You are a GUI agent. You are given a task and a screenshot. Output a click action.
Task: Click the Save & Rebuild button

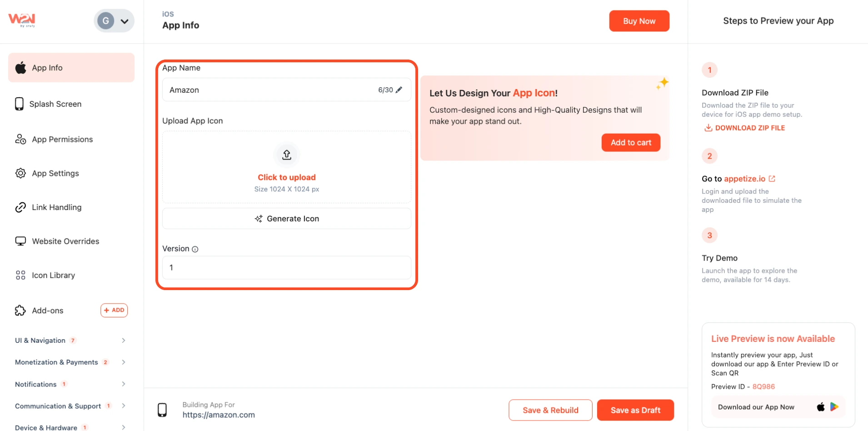click(x=550, y=410)
